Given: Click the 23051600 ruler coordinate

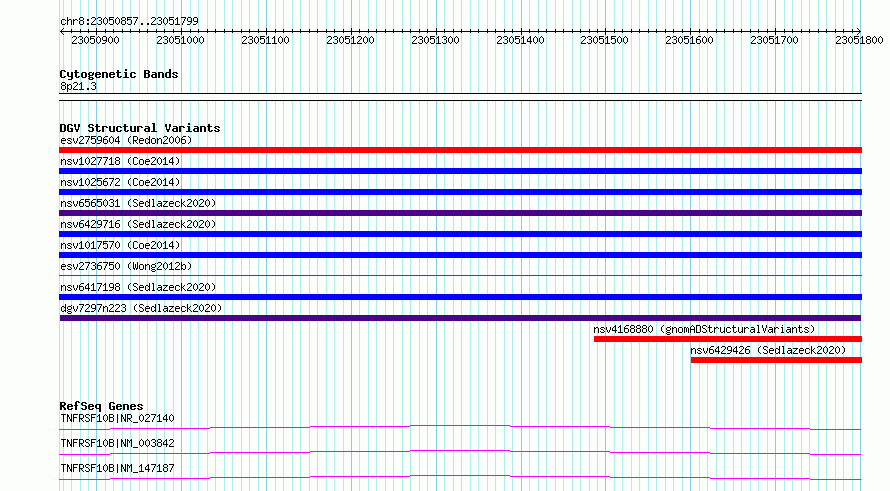Looking at the screenshot, I should [689, 40].
